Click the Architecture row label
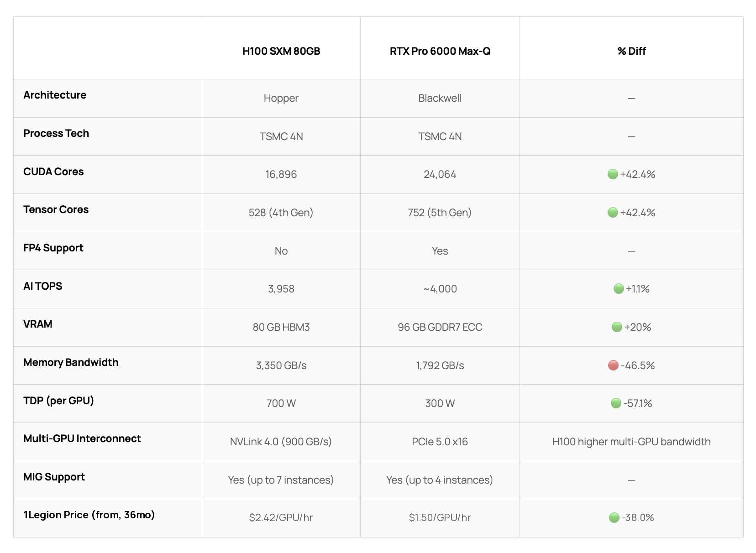The height and width of the screenshot is (553, 756). pyautogui.click(x=55, y=95)
